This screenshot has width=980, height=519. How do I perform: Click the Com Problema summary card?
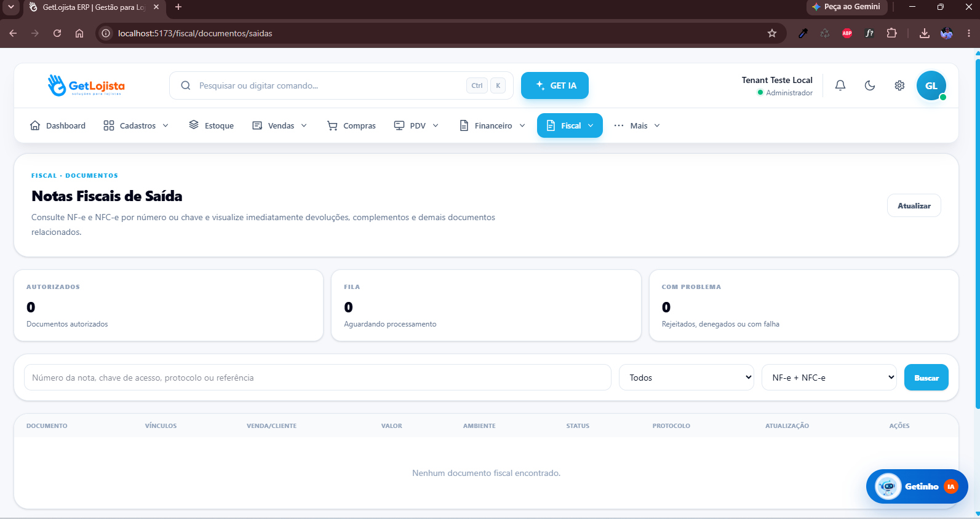(x=804, y=305)
